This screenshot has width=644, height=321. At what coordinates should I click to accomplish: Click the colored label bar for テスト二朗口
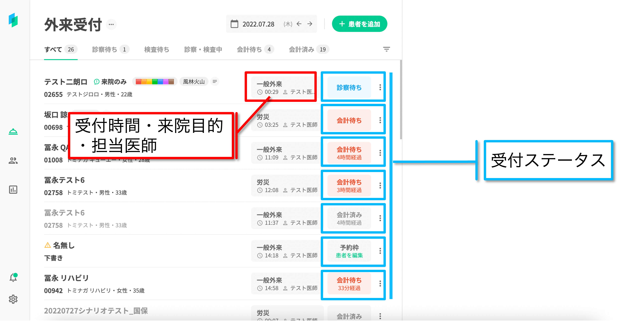pos(155,81)
